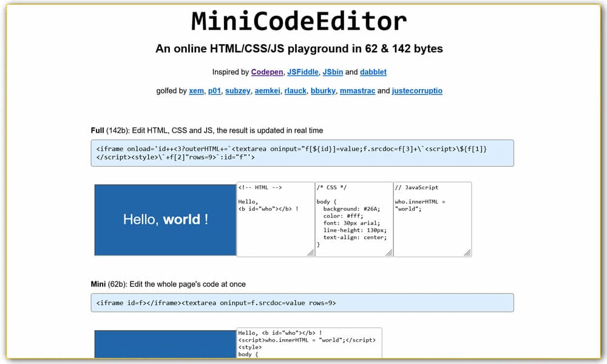Follow the JSbin link
The height and width of the screenshot is (364, 607).
pos(333,72)
